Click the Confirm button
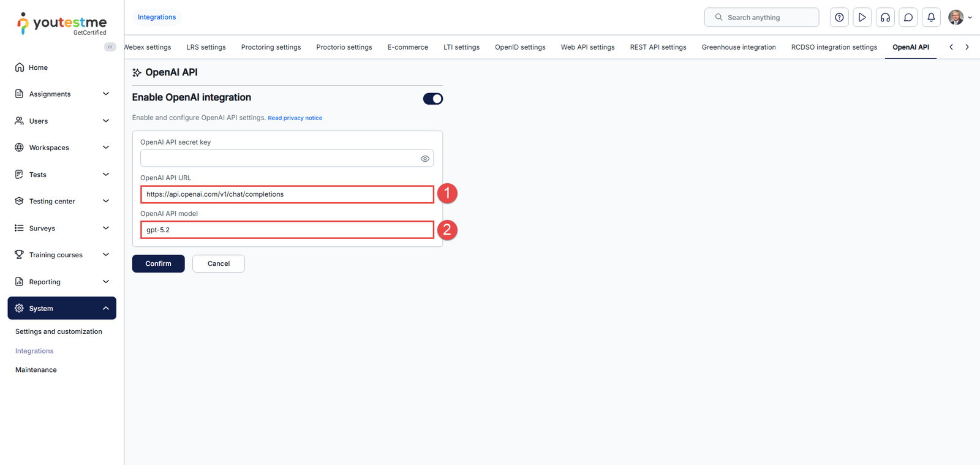The width and height of the screenshot is (980, 465). [158, 263]
